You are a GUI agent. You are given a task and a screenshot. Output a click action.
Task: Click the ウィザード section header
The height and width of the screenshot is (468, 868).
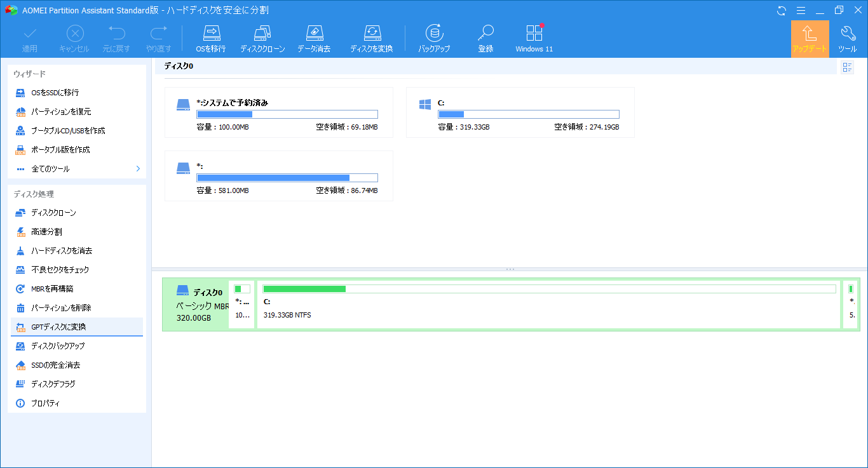click(29, 74)
